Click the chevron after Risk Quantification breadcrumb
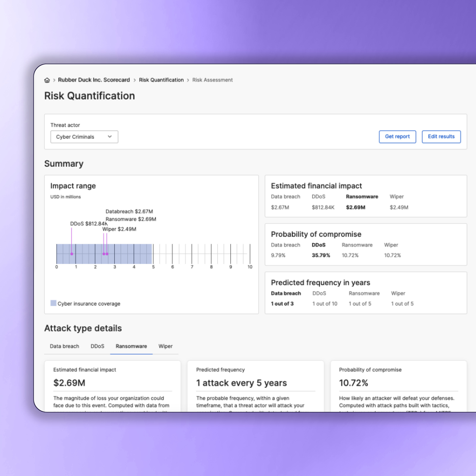The image size is (476, 476). coord(188,80)
